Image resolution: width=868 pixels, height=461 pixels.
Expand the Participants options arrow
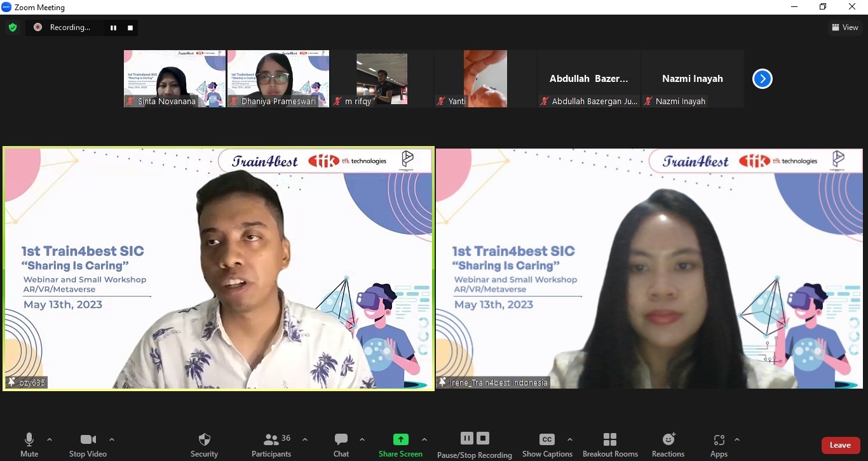[x=305, y=439]
